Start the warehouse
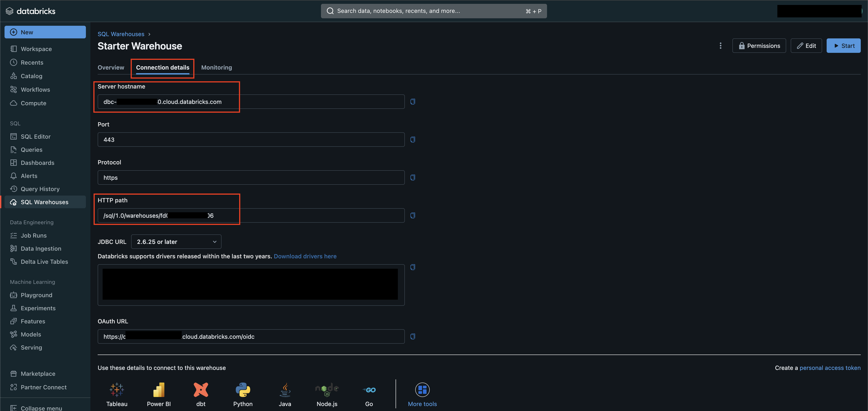The width and height of the screenshot is (868, 411). (843, 46)
